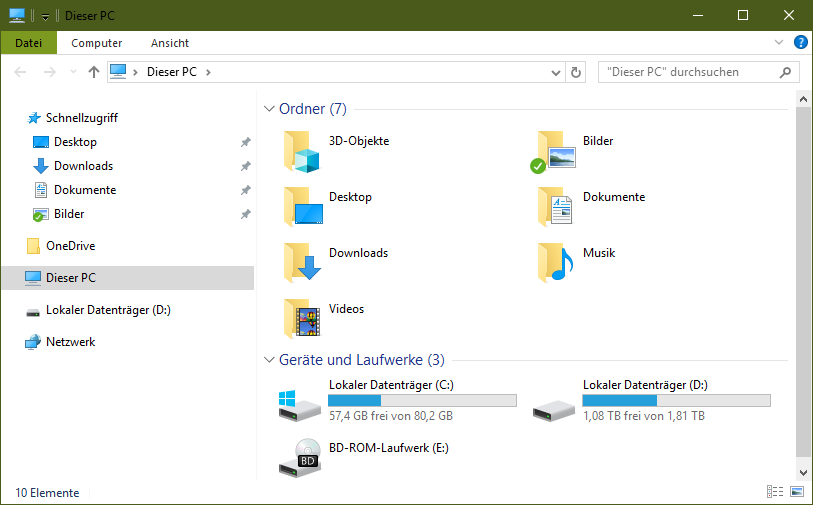The width and height of the screenshot is (813, 505).
Task: Click the scrollbar up arrow
Action: (x=803, y=99)
